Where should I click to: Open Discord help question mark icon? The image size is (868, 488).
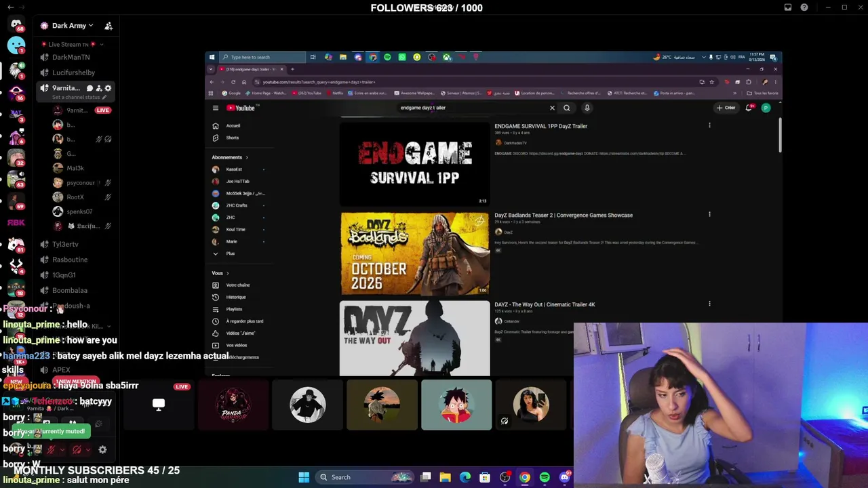click(804, 7)
